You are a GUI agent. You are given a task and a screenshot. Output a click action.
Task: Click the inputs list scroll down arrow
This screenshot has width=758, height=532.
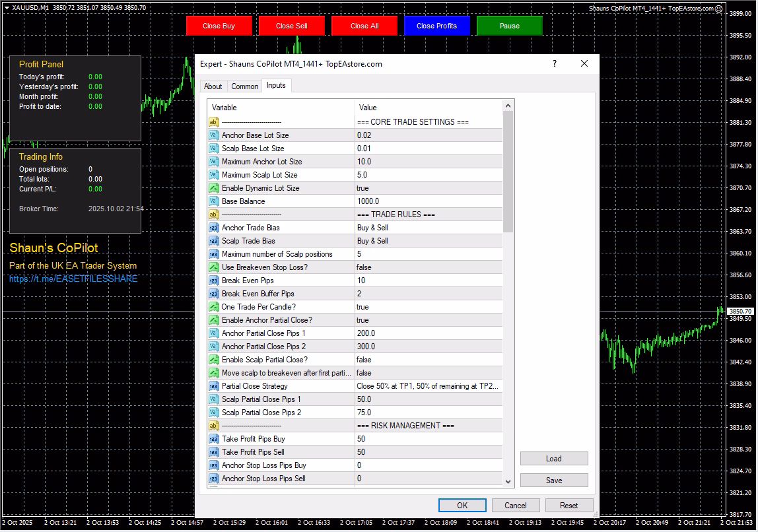[508, 481]
